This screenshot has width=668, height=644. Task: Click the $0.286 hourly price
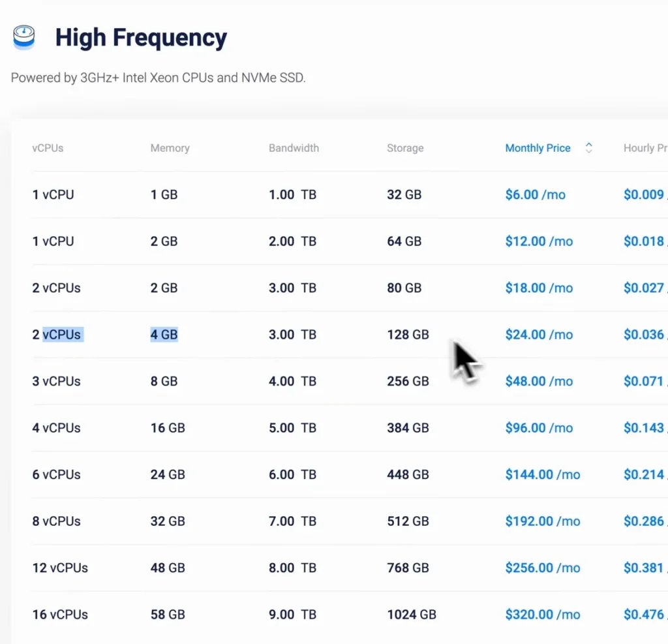point(644,521)
